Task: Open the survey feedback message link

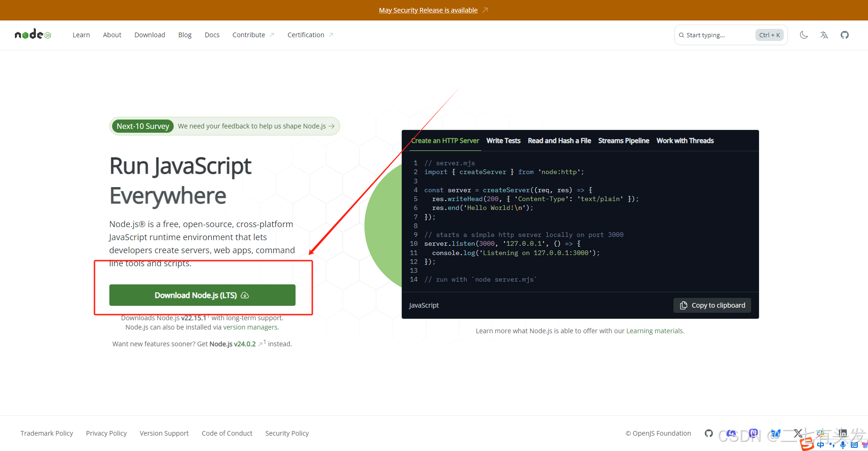Action: [256, 126]
